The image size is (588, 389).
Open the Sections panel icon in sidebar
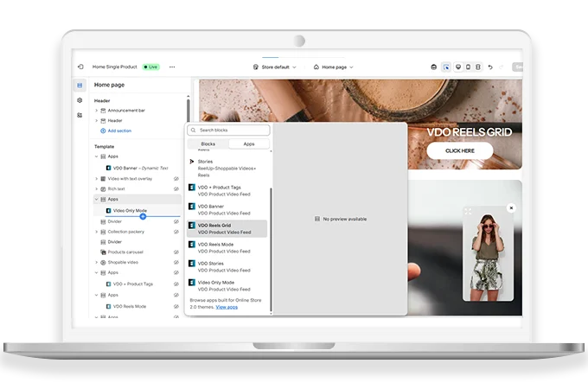[x=80, y=86]
